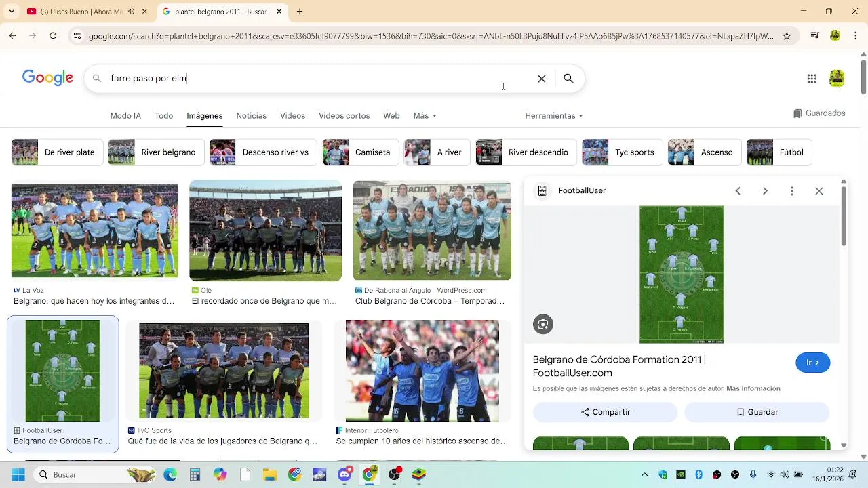The height and width of the screenshot is (488, 868).
Task: Switch to Videos tab
Action: click(x=292, y=116)
